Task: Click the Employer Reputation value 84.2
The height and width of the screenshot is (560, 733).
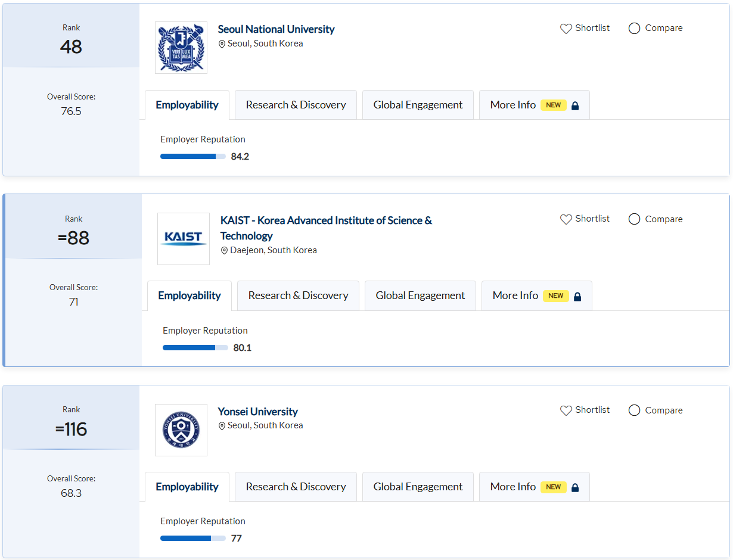Action: (x=240, y=157)
